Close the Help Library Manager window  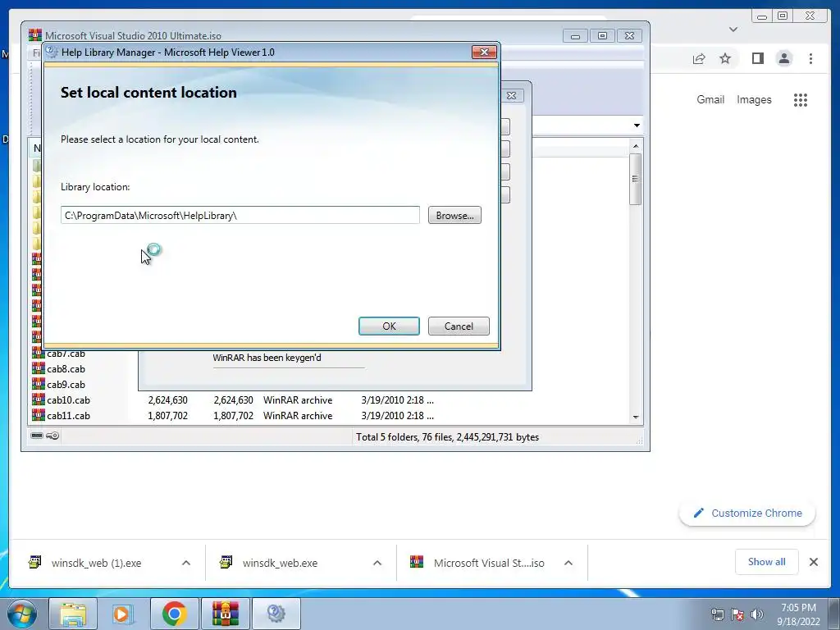click(484, 52)
